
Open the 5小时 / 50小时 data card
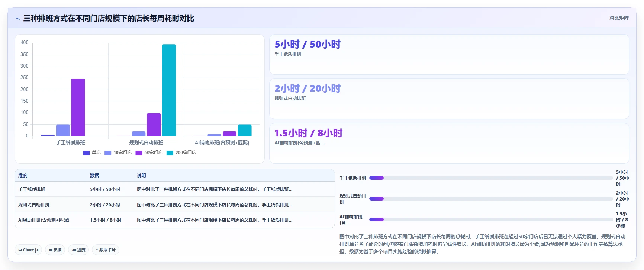click(x=449, y=55)
